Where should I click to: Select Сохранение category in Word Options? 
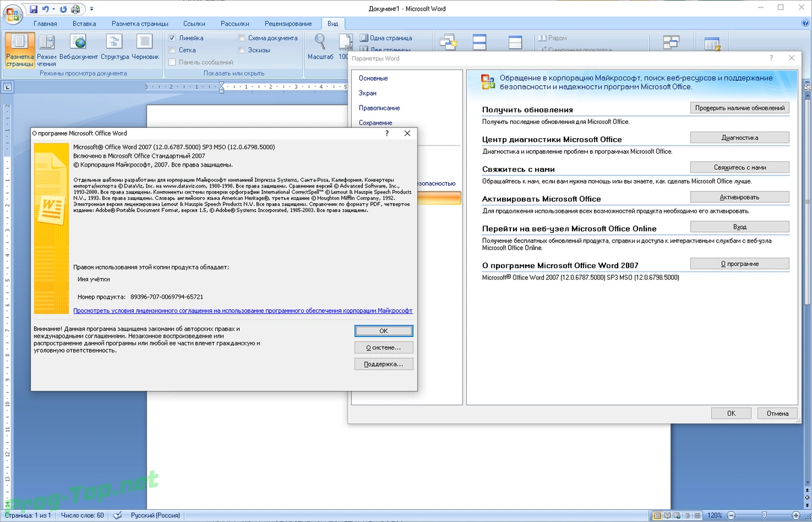[376, 123]
